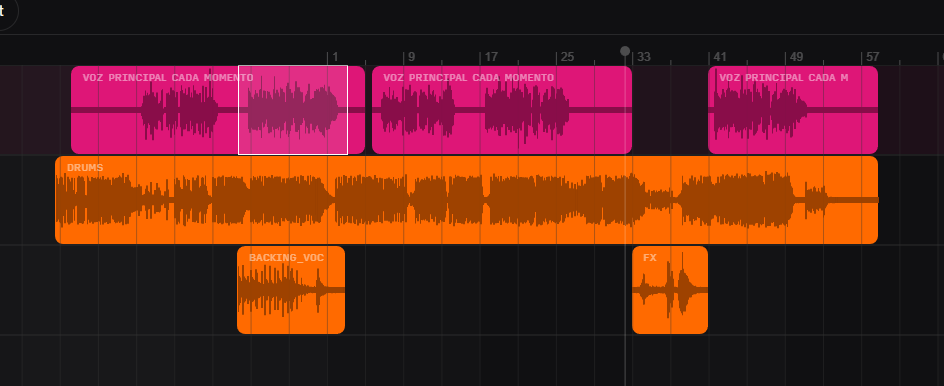Screen dimensions: 944x386
Task: Click the DRUMS clip name label
Action: coord(85,168)
